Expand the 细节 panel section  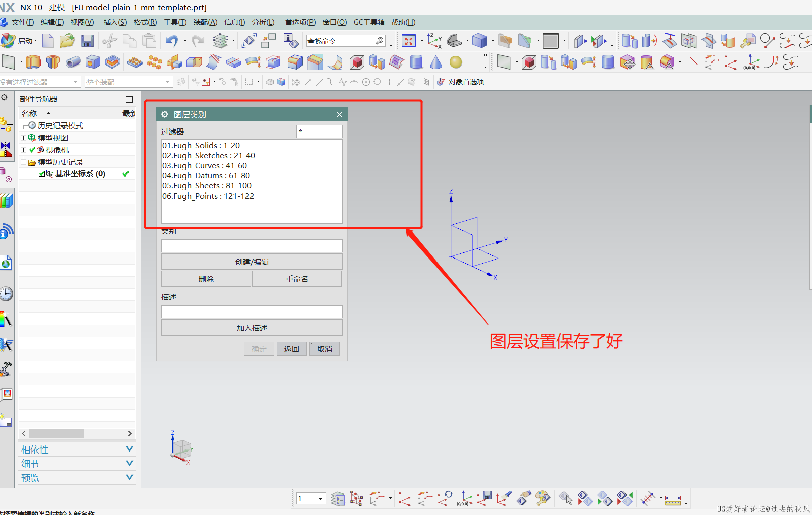(77, 464)
